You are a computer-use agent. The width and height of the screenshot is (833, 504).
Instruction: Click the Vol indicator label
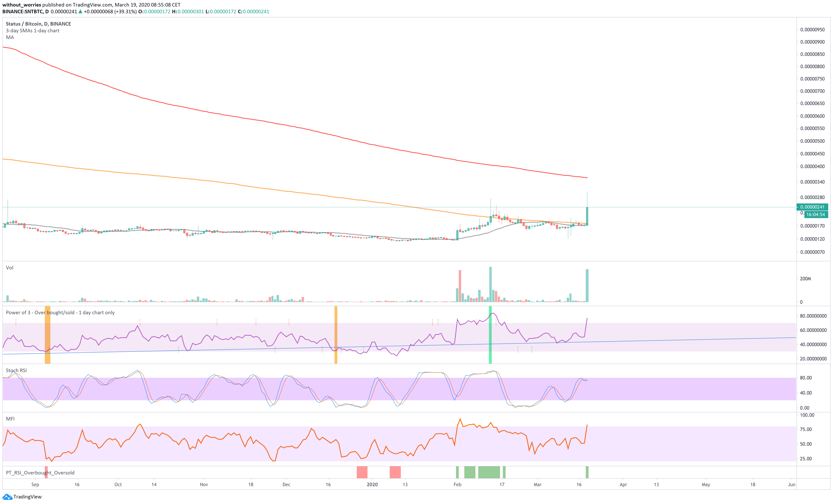tap(10, 267)
